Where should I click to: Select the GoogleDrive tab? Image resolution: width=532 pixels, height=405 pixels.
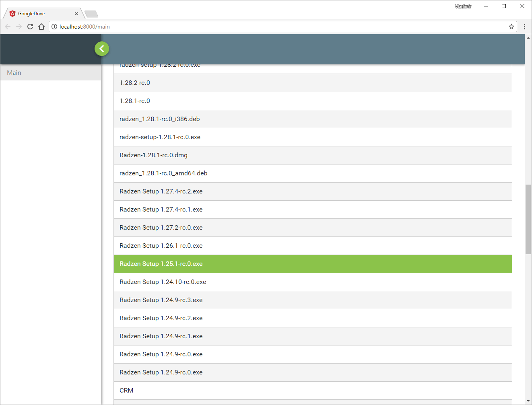point(43,14)
